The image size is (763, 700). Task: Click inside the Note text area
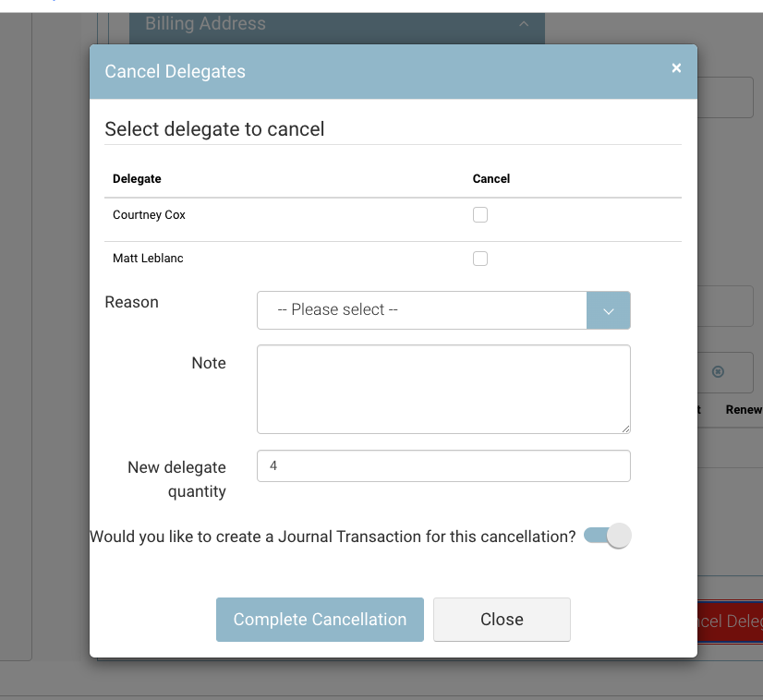pyautogui.click(x=443, y=389)
